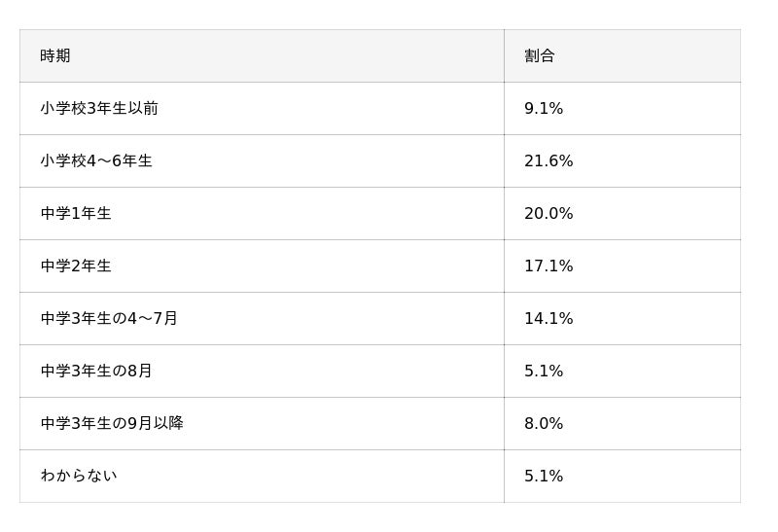Select the 8.0% percentage cell

coord(544,423)
